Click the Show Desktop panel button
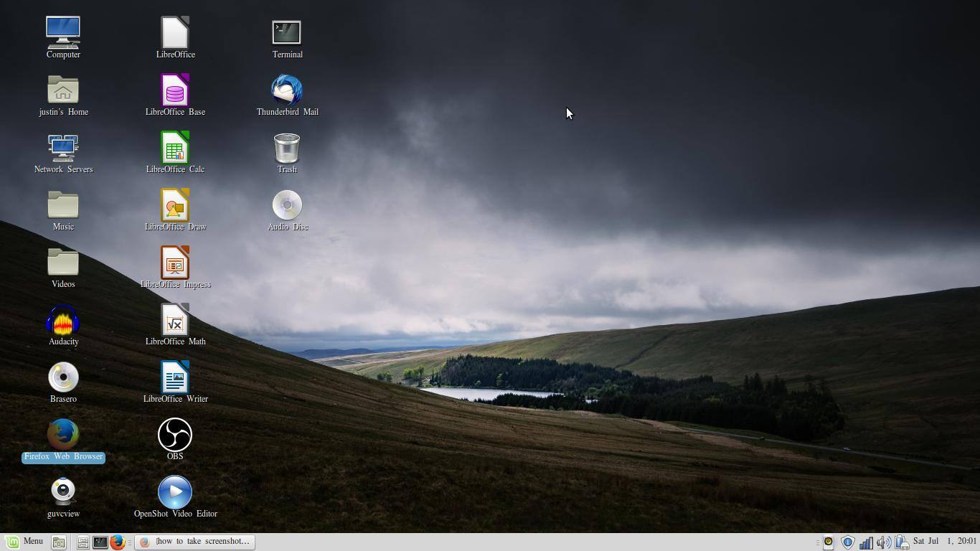The width and height of the screenshot is (980, 551). (x=59, y=542)
